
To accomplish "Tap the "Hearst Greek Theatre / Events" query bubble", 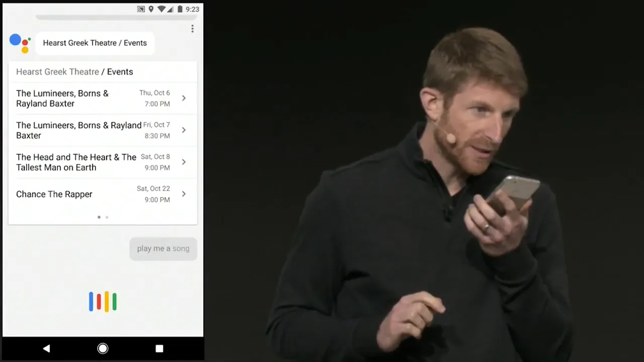I will click(x=95, y=43).
